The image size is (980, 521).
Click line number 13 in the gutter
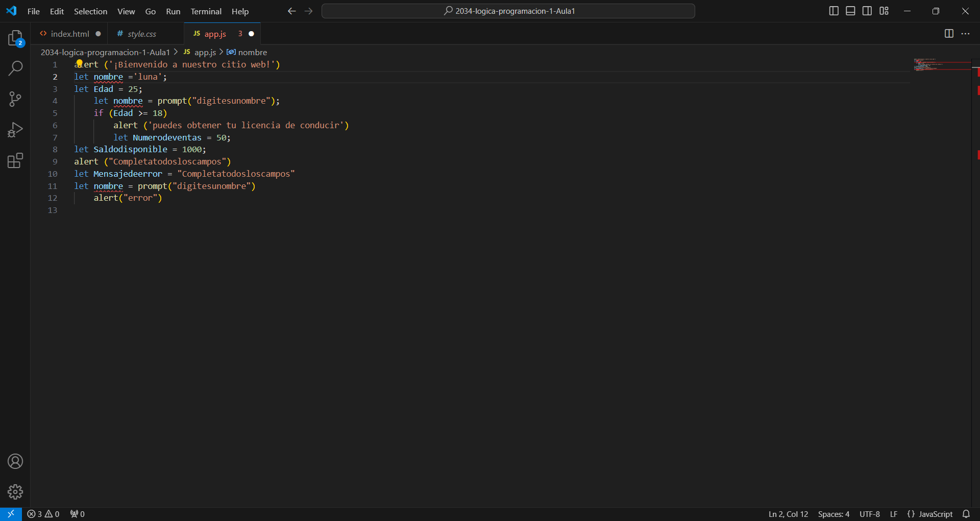(53, 210)
